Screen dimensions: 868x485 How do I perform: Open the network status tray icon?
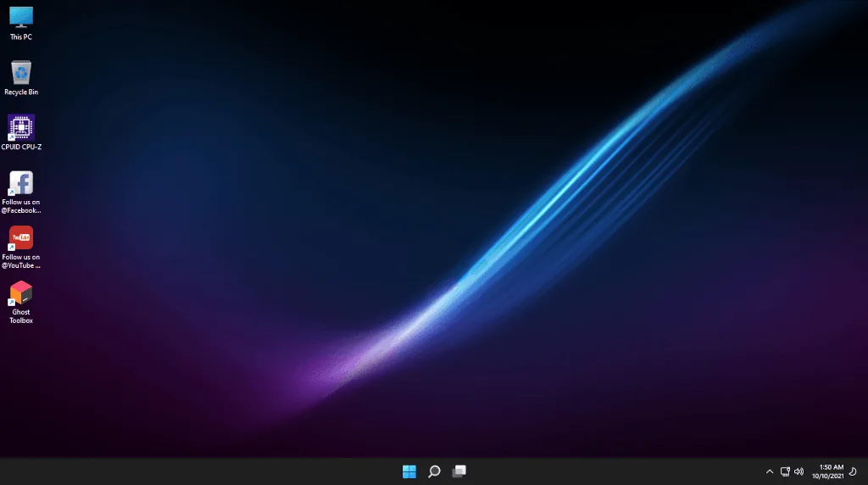[785, 471]
